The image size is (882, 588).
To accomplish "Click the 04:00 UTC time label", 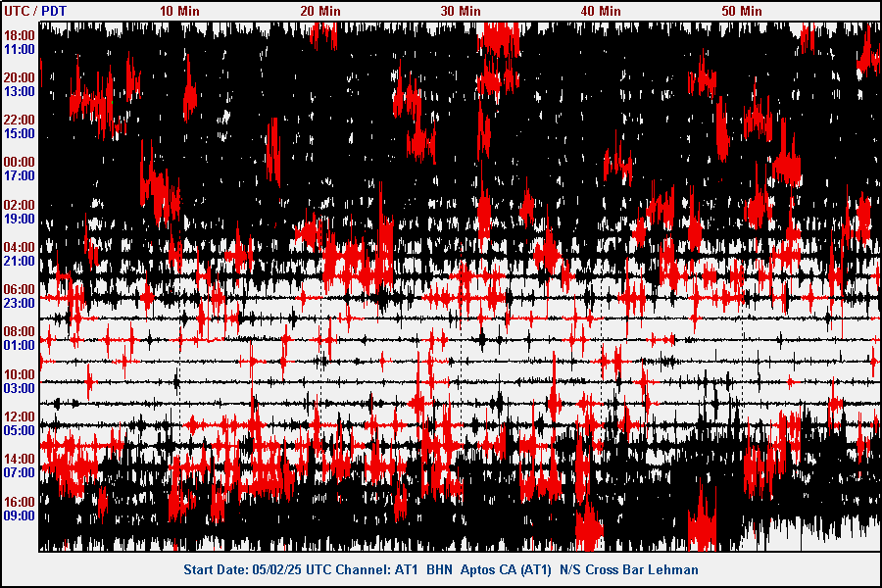I will point(20,247).
